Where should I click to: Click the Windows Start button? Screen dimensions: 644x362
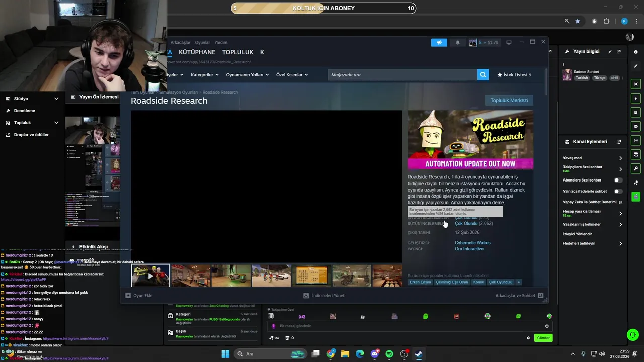click(225, 354)
